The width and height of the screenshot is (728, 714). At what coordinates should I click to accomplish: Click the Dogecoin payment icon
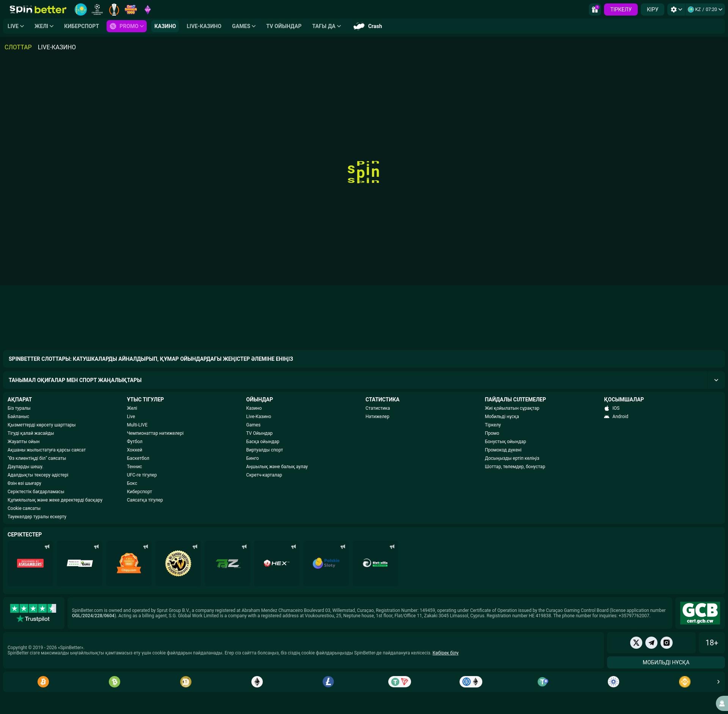click(x=186, y=682)
